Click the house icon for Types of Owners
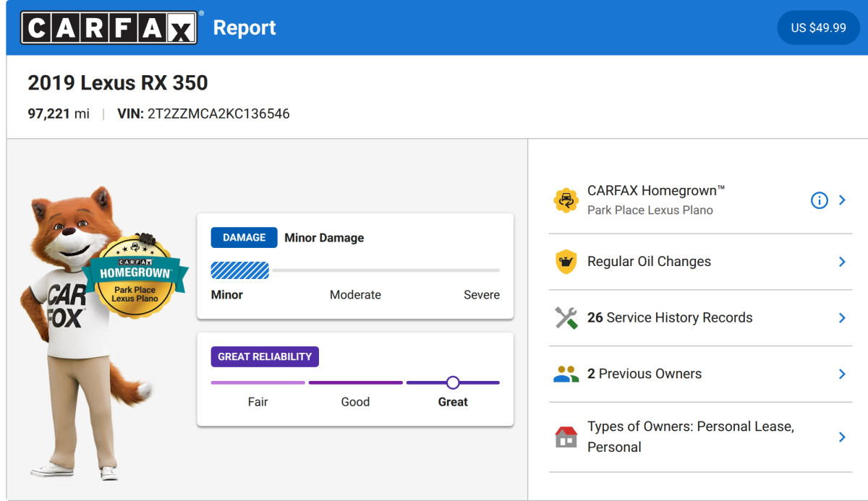868x501 pixels. click(x=566, y=437)
